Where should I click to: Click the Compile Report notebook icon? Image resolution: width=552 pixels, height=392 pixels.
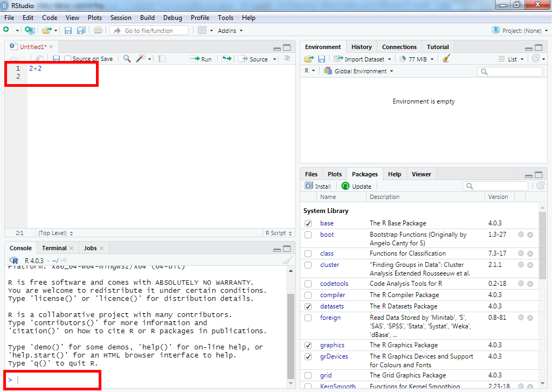(162, 59)
